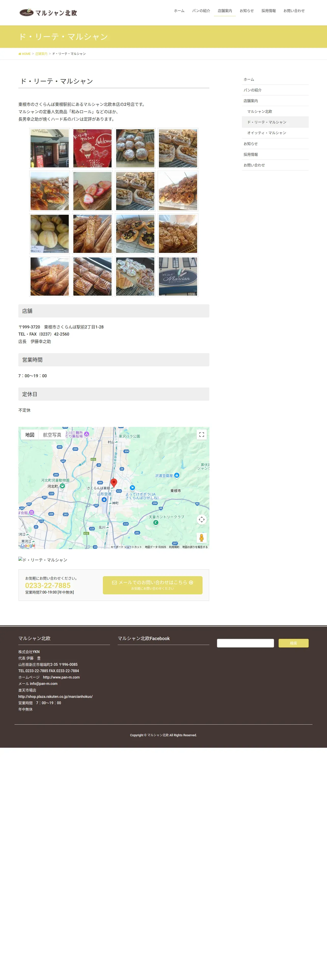Switch map to 地図 view

30,435
